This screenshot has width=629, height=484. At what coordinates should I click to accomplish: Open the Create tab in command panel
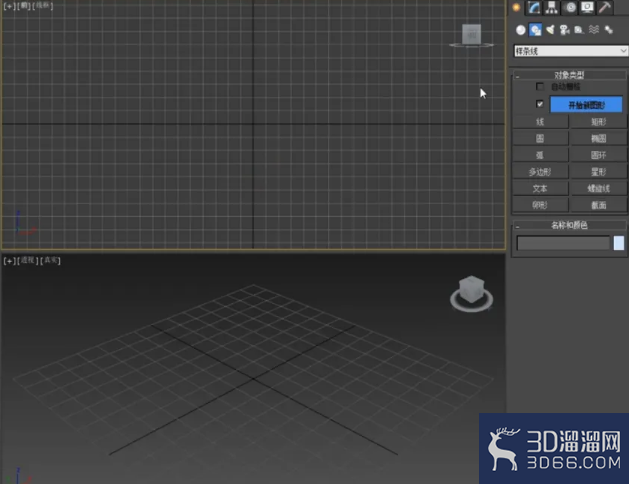point(516,7)
